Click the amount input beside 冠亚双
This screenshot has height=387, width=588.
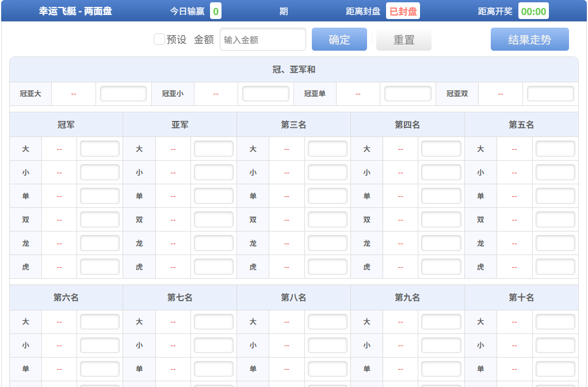point(550,93)
